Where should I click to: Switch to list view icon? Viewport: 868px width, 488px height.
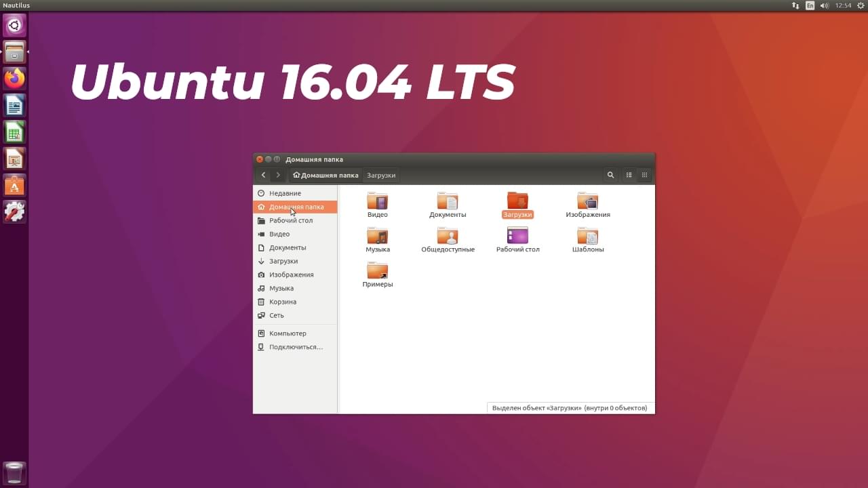tap(629, 175)
